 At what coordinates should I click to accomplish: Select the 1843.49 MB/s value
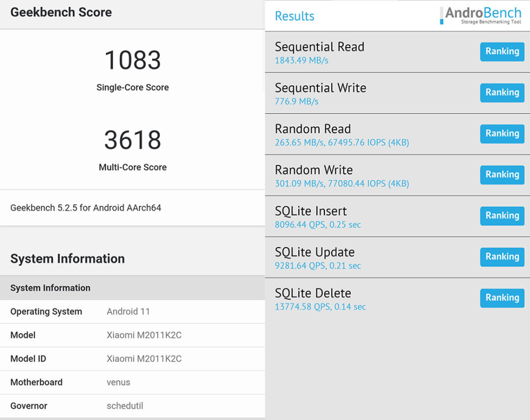tap(302, 60)
